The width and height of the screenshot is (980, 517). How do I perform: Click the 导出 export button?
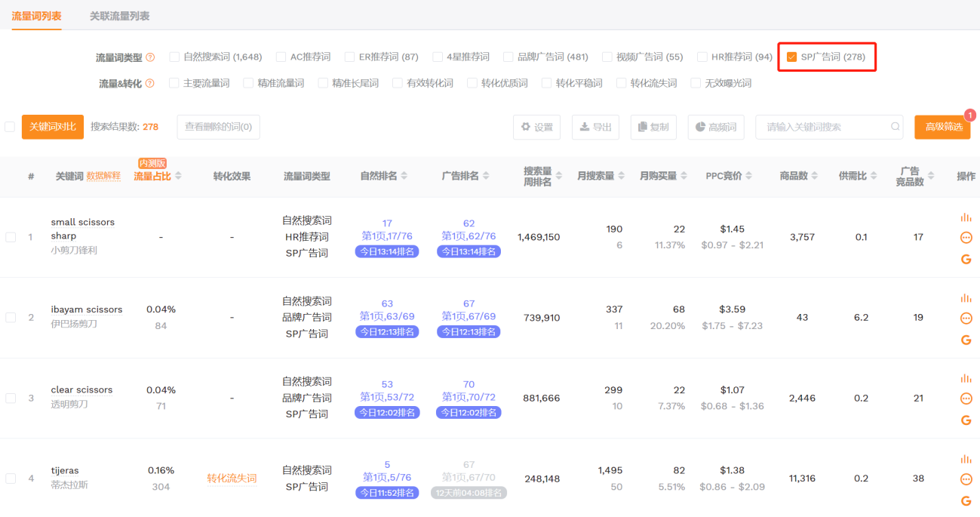tap(595, 127)
